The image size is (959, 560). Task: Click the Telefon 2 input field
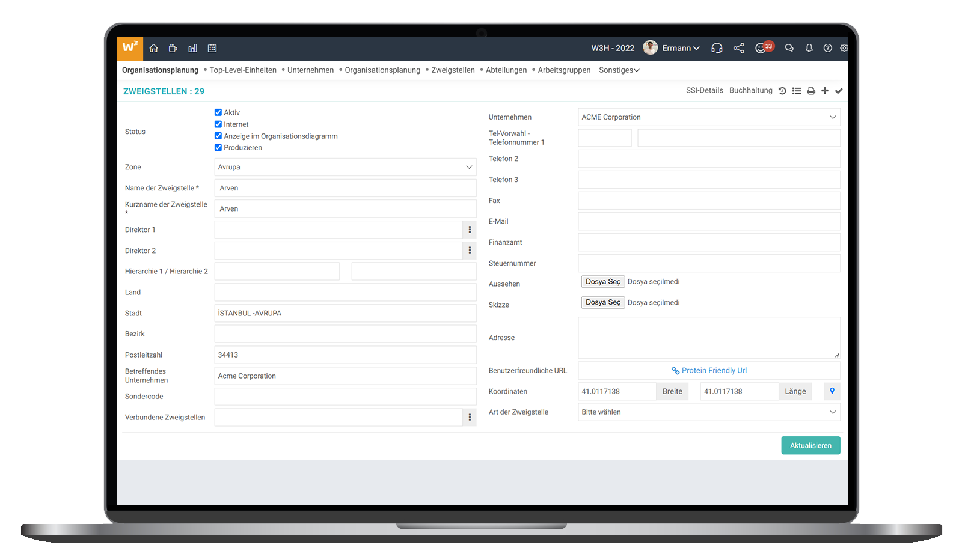point(709,159)
